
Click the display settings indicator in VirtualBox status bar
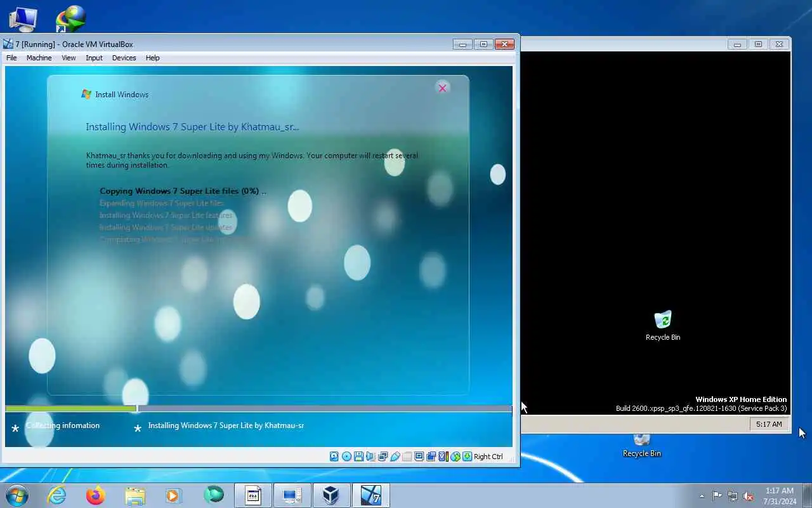tap(419, 456)
